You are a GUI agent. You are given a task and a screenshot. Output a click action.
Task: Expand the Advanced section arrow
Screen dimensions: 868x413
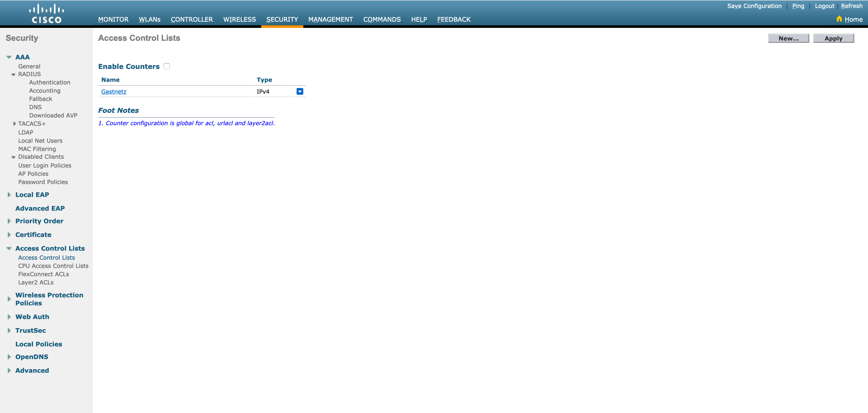(9, 371)
